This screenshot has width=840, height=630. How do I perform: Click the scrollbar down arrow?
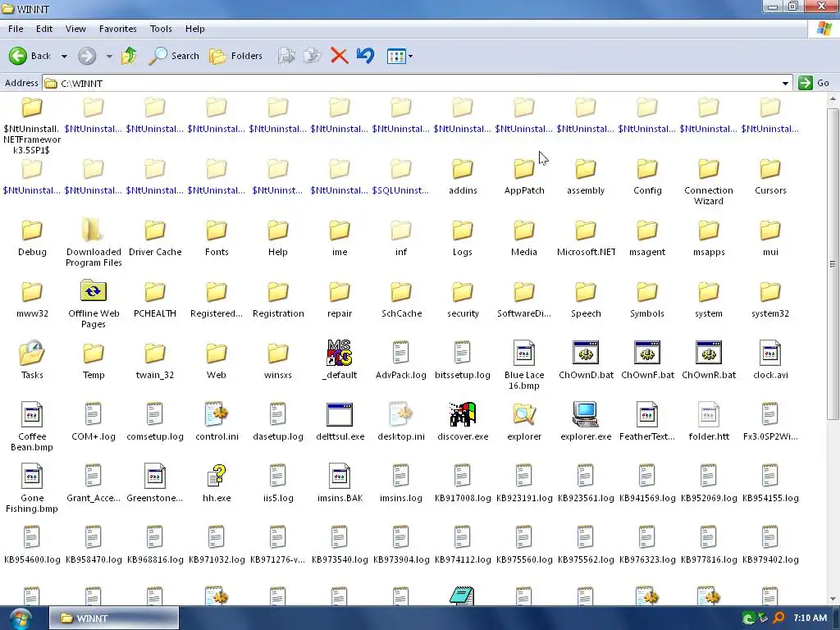[833, 599]
